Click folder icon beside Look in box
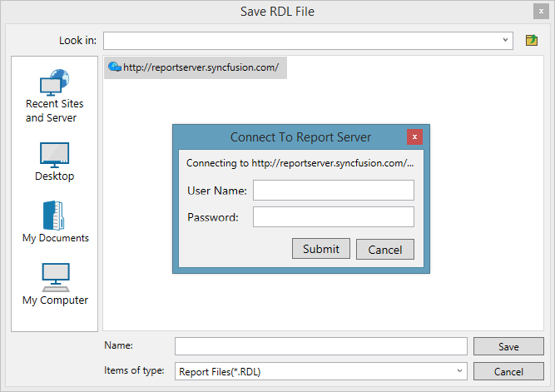Viewport: 555px width, 392px height. pyautogui.click(x=532, y=40)
